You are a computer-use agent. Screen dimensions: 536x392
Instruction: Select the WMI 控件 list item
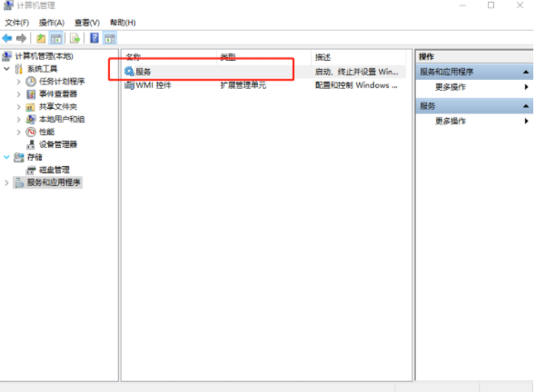coord(148,85)
